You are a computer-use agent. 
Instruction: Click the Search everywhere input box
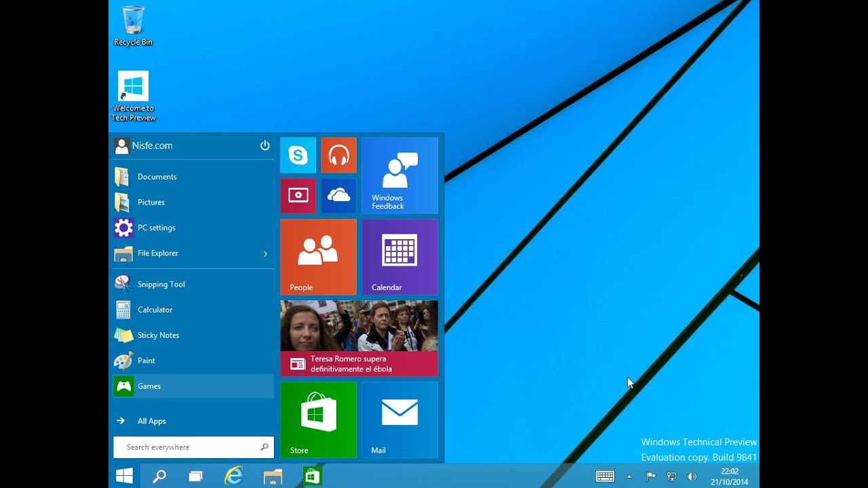(193, 447)
